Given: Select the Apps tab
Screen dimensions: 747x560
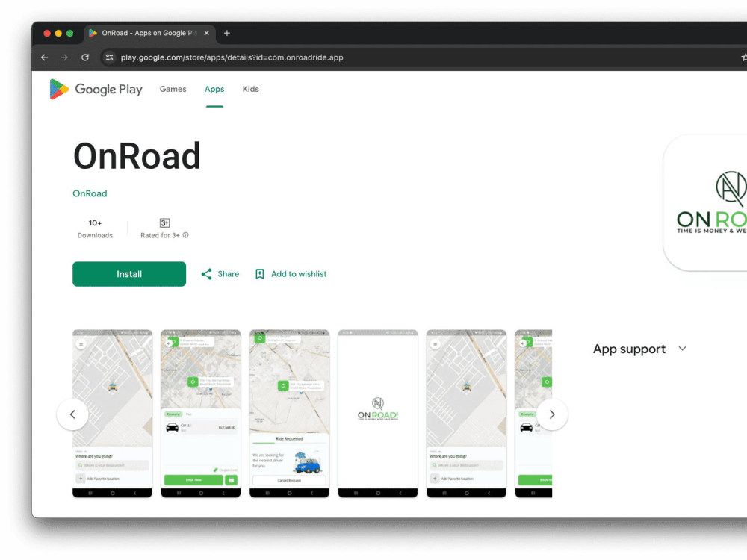Looking at the screenshot, I should [x=214, y=89].
